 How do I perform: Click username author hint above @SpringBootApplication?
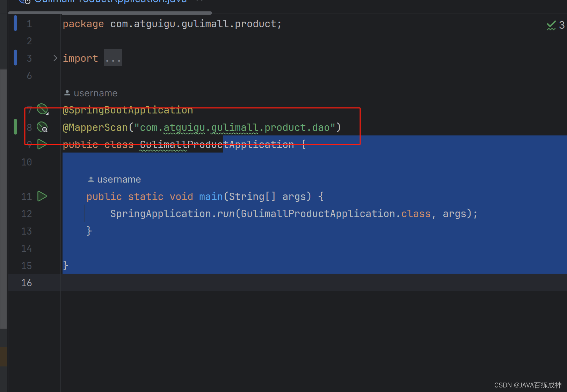point(91,93)
